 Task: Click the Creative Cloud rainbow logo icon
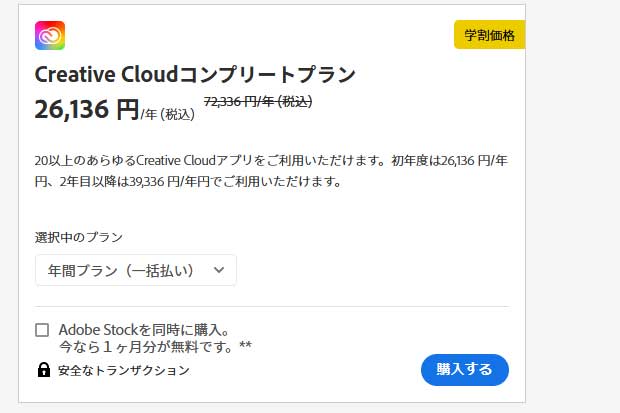coord(50,36)
